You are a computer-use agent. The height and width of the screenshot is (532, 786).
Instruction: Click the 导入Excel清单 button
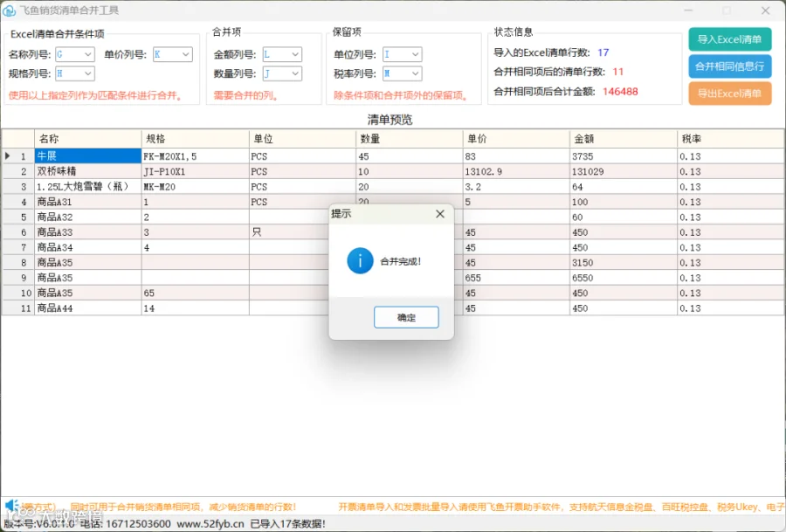coord(730,39)
